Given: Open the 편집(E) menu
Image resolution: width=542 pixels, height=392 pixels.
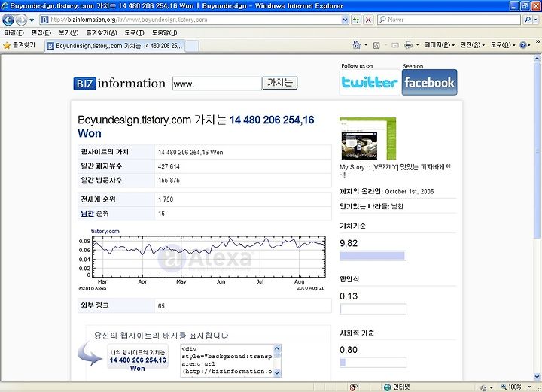Looking at the screenshot, I should point(41,33).
